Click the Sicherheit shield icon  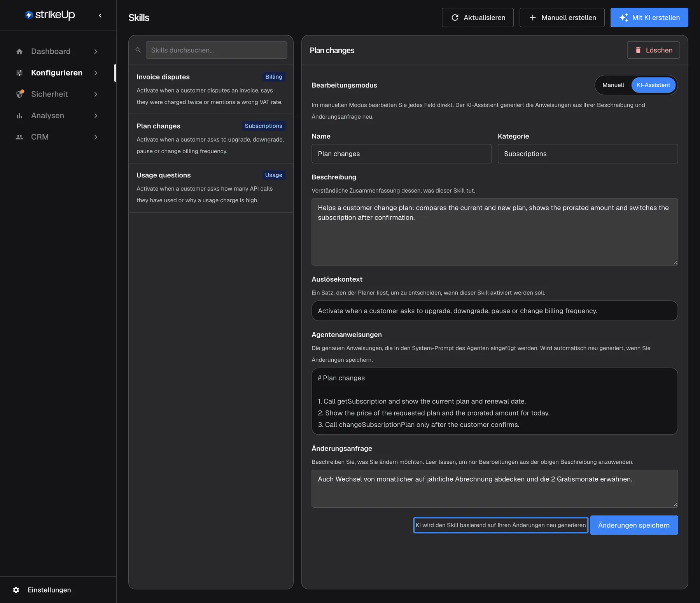[20, 94]
